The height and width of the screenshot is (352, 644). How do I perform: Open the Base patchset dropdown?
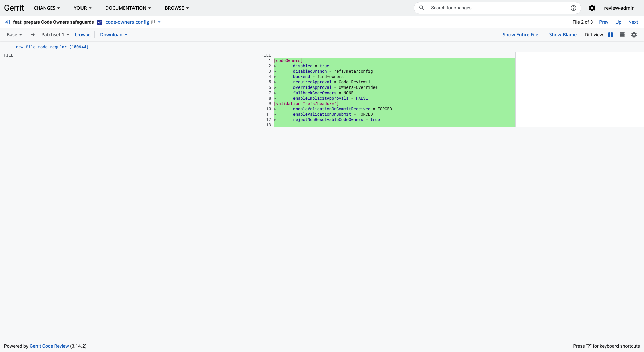pos(14,35)
